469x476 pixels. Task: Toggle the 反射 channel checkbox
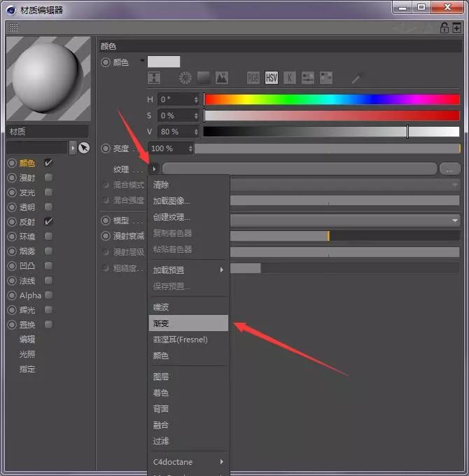click(48, 222)
